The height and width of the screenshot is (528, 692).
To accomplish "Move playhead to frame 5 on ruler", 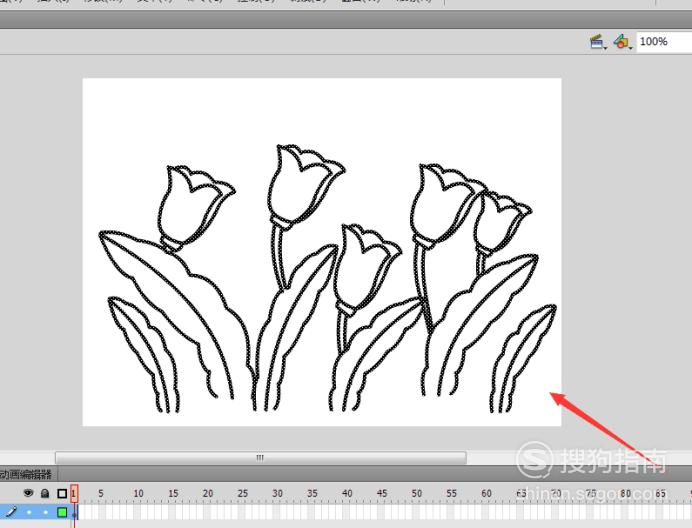I will click(101, 493).
